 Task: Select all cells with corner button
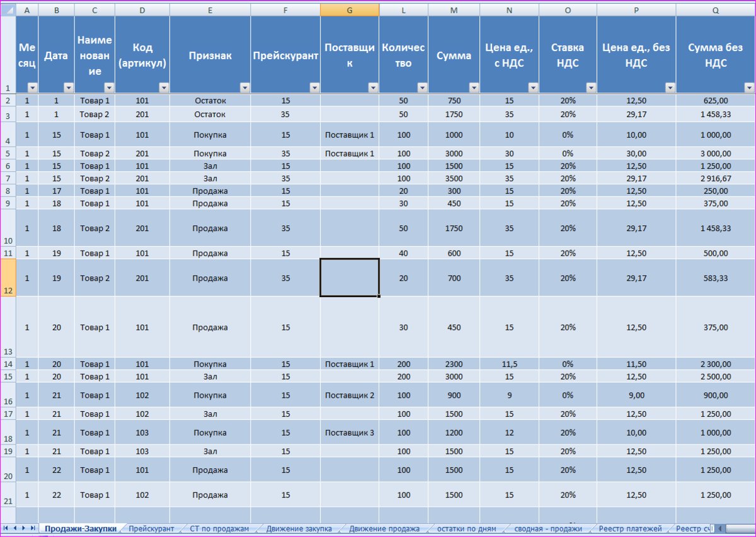click(x=8, y=10)
